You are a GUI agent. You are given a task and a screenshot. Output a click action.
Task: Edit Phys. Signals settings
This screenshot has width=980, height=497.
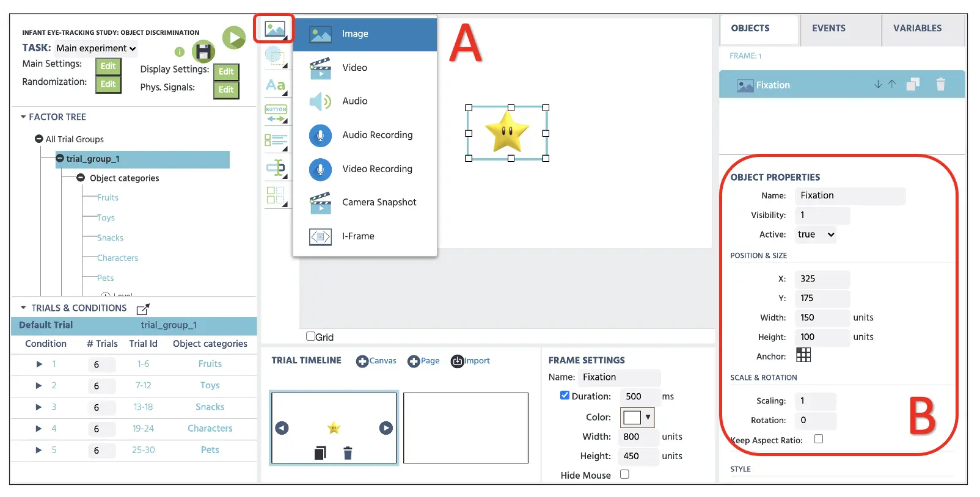[226, 90]
